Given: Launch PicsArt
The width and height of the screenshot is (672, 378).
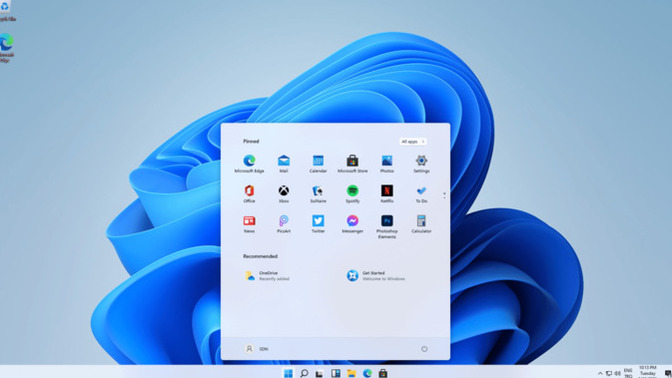Looking at the screenshot, I should click(x=284, y=224).
